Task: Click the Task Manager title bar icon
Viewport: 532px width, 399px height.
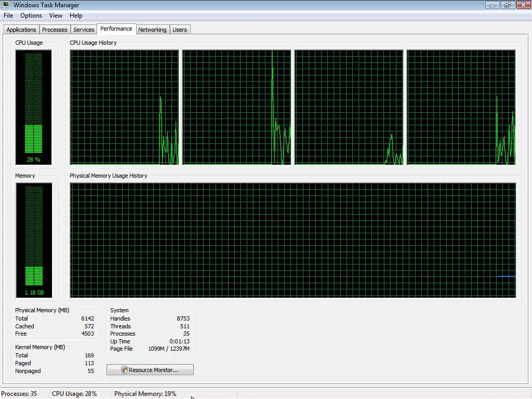Action: [6, 5]
